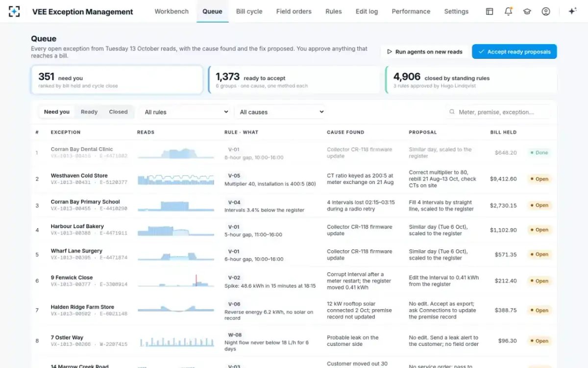
Task: Open the notifications bell
Action: tap(508, 11)
